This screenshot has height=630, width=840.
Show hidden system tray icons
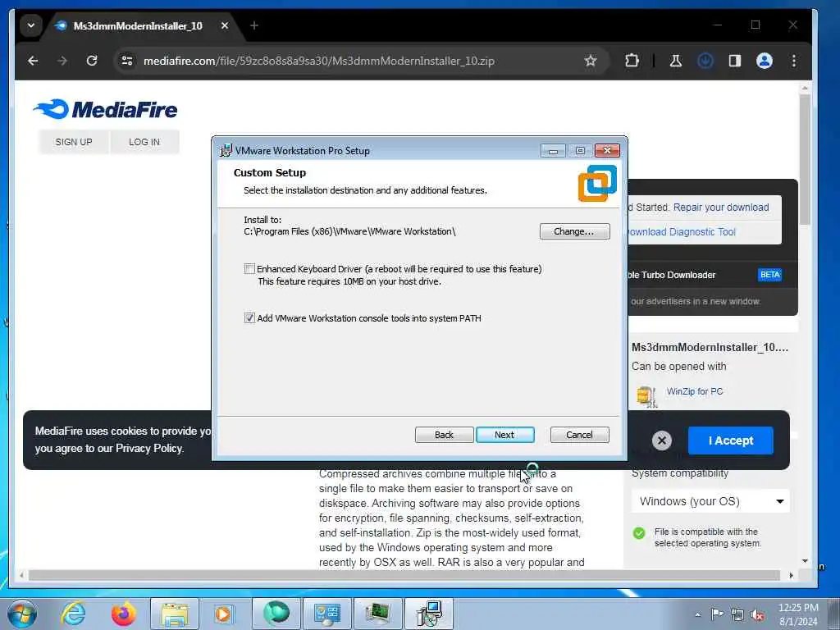(x=697, y=614)
